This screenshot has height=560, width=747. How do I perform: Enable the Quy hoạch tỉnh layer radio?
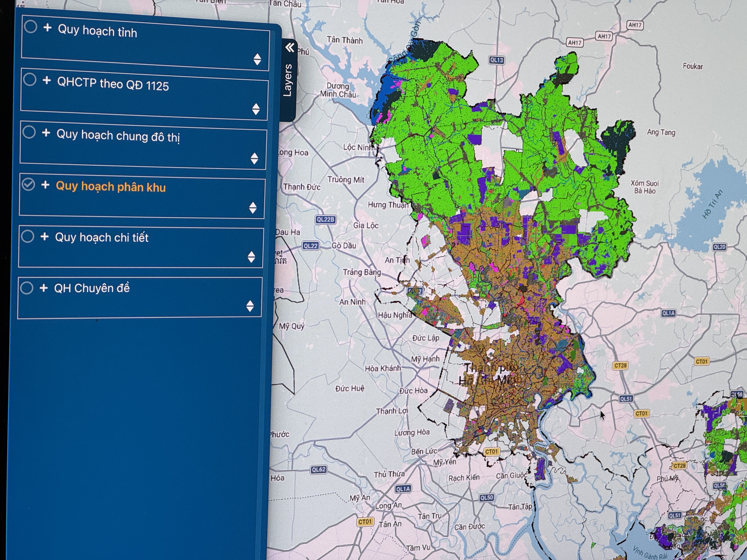pyautogui.click(x=31, y=27)
